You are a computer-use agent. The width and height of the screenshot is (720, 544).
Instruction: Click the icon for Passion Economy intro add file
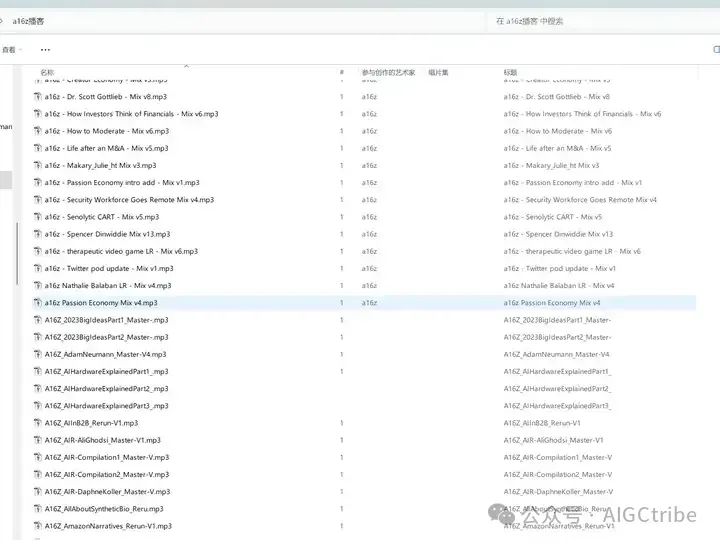38,183
